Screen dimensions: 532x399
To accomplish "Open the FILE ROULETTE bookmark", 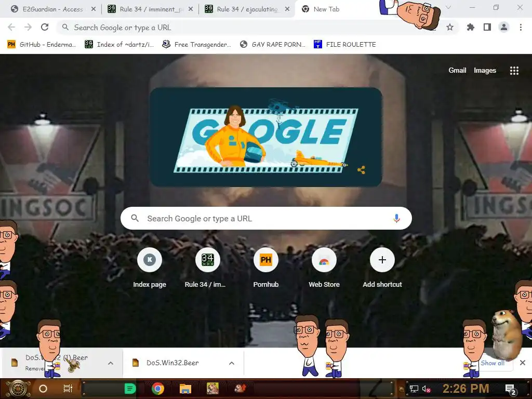I will (345, 45).
